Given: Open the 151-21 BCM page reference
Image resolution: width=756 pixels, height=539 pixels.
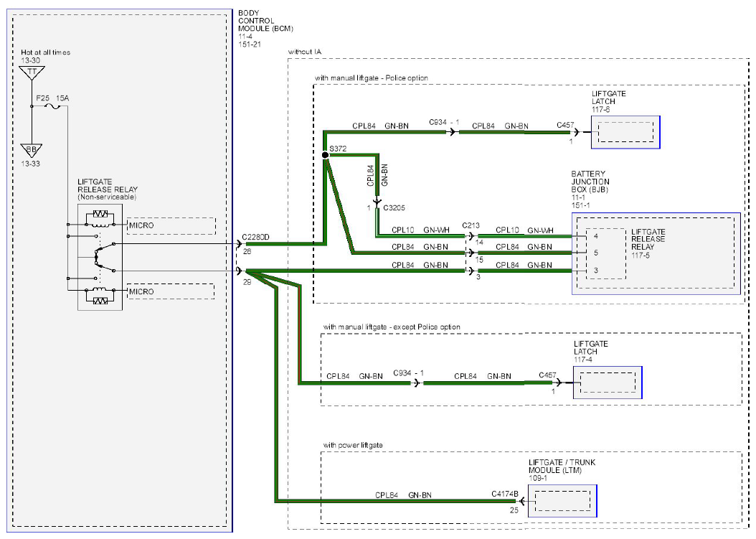Looking at the screenshot, I should point(250,44).
